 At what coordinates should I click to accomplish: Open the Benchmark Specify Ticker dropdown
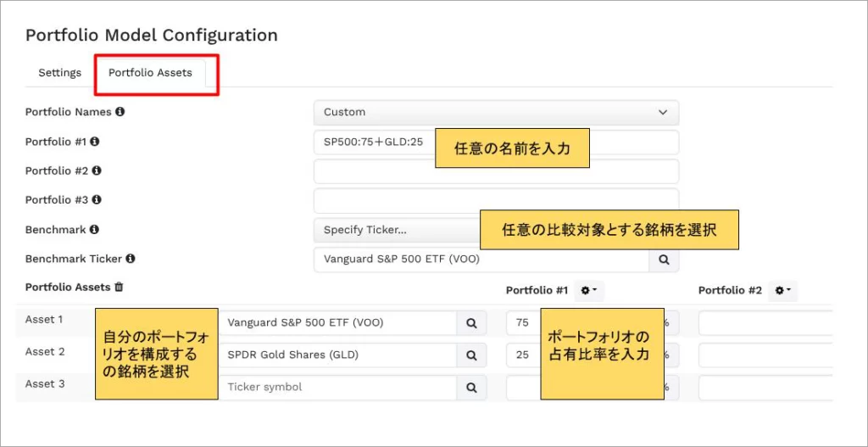click(394, 230)
